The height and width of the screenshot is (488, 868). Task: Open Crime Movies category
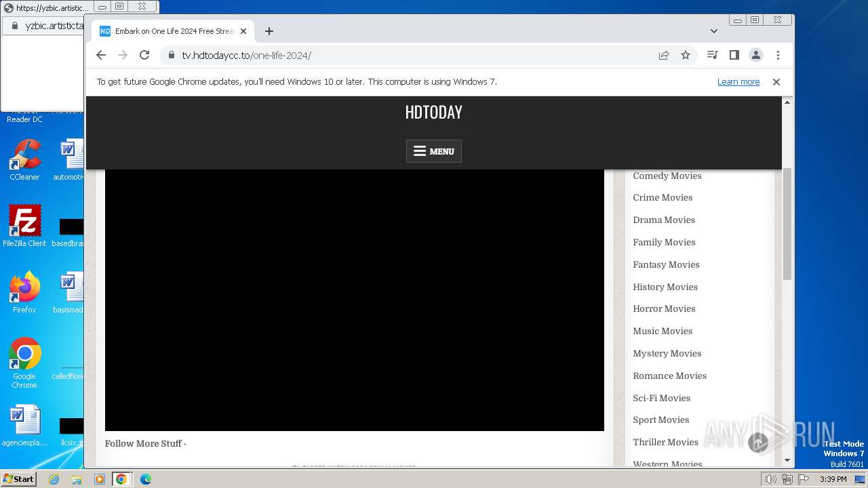(x=663, y=197)
